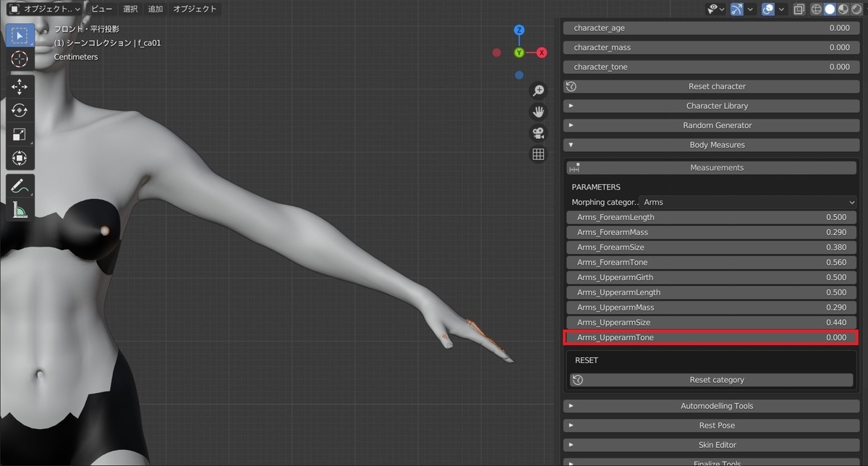This screenshot has width=868, height=466.
Task: Click the Reset category button
Action: coord(711,380)
